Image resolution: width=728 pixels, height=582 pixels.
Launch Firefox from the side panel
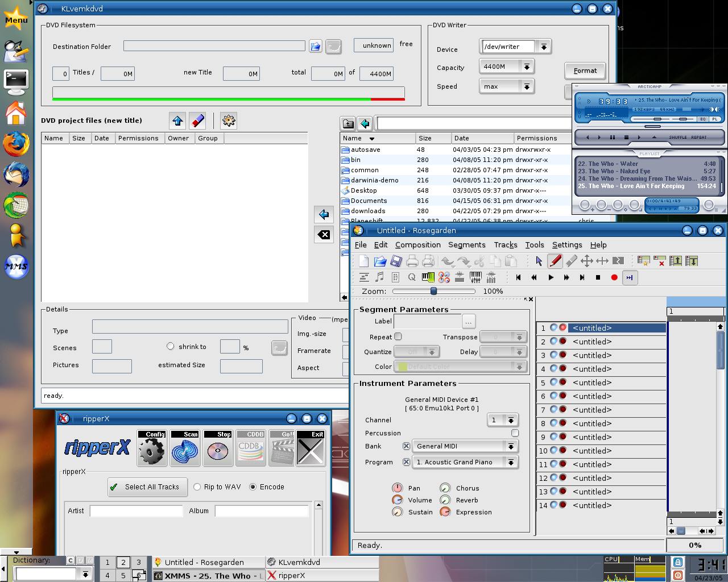click(16, 144)
